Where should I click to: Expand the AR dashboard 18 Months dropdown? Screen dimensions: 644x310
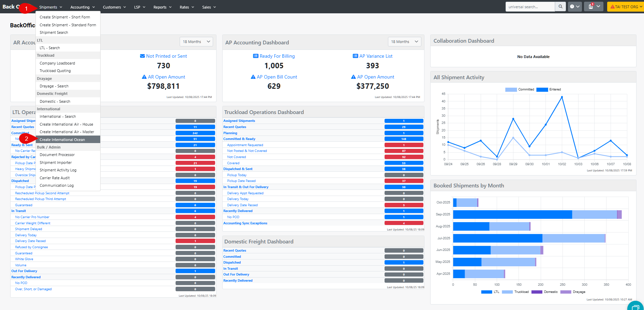[x=196, y=42]
